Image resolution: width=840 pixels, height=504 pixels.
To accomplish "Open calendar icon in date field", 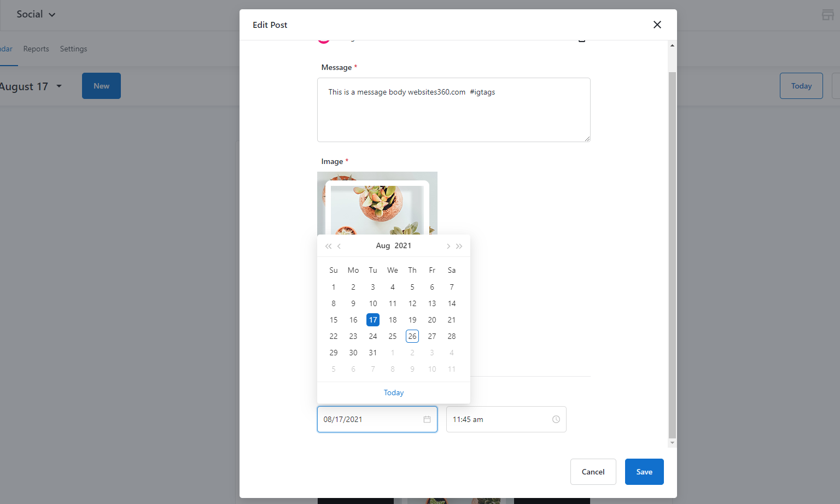I will point(427,419).
